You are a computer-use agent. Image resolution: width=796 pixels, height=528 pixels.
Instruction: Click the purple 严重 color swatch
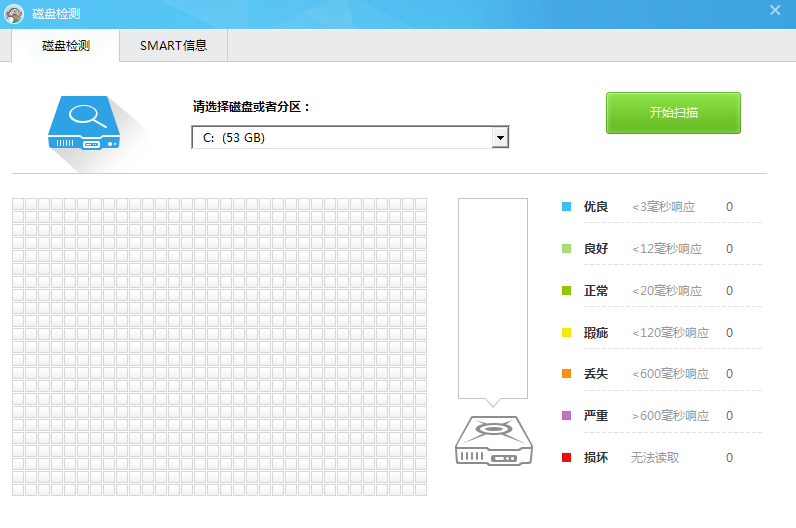pyautogui.click(x=567, y=415)
